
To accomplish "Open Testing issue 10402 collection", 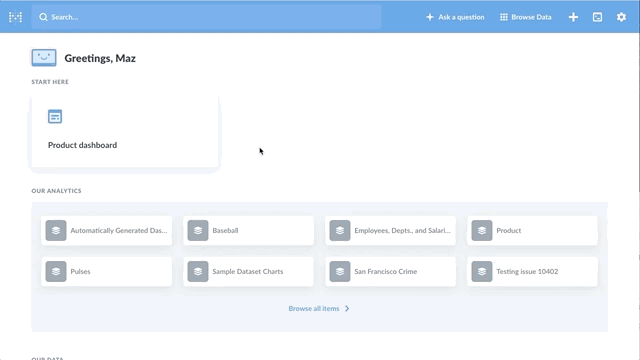I will (533, 271).
